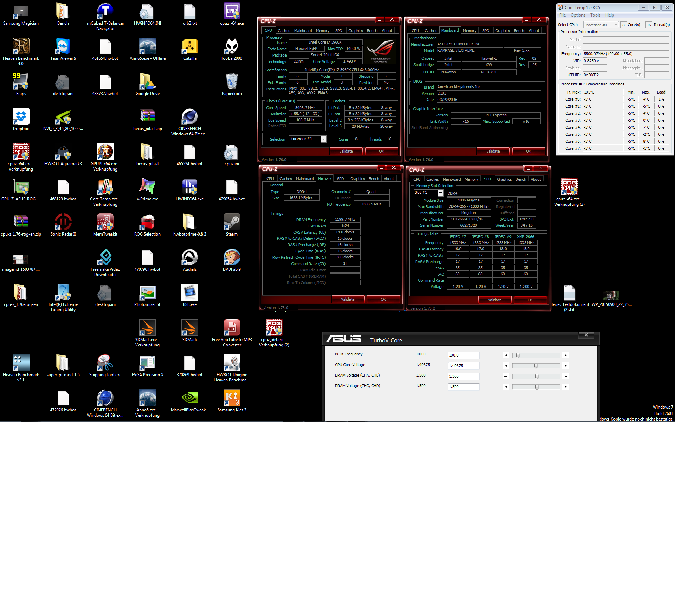Open the DVDFab 9 shortcut

[232, 261]
